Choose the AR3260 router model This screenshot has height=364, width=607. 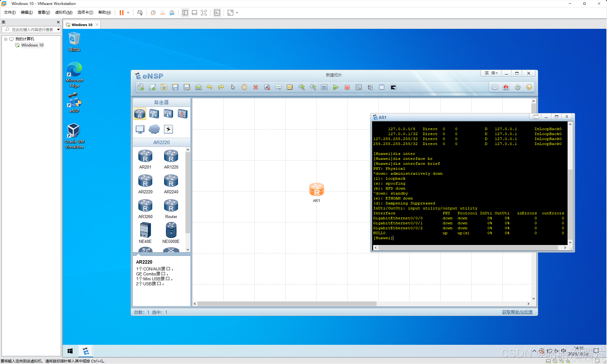tap(145, 209)
